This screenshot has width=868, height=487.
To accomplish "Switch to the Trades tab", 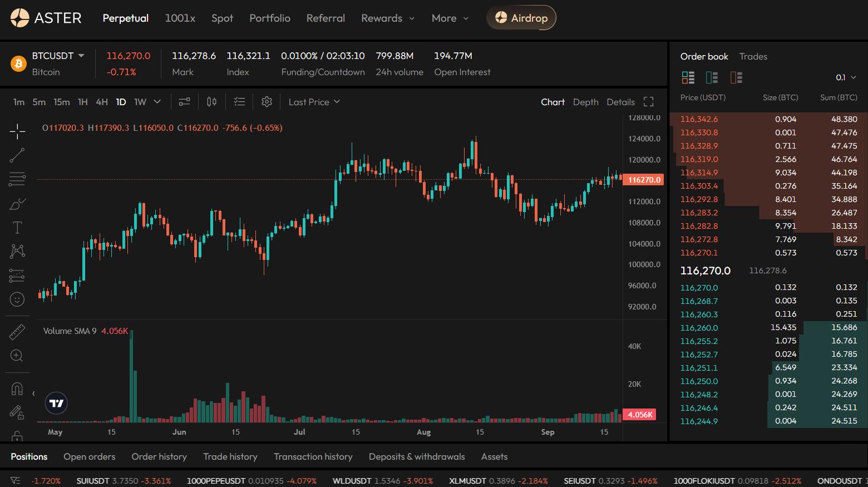I will point(753,56).
